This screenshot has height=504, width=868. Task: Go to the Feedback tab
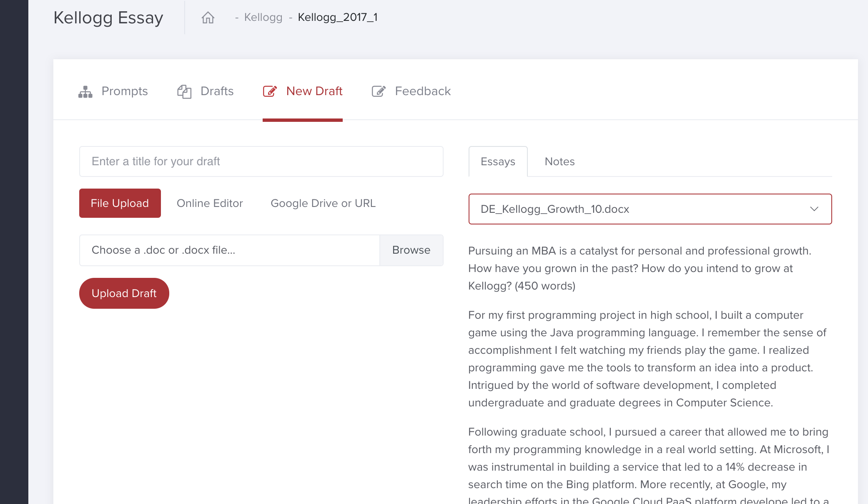423,91
